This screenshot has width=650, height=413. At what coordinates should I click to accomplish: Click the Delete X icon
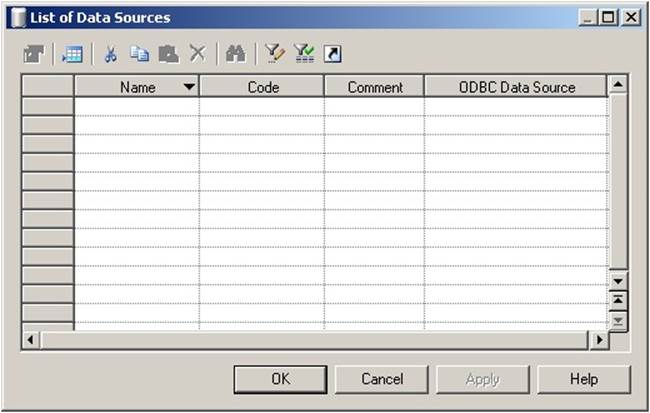[x=198, y=54]
